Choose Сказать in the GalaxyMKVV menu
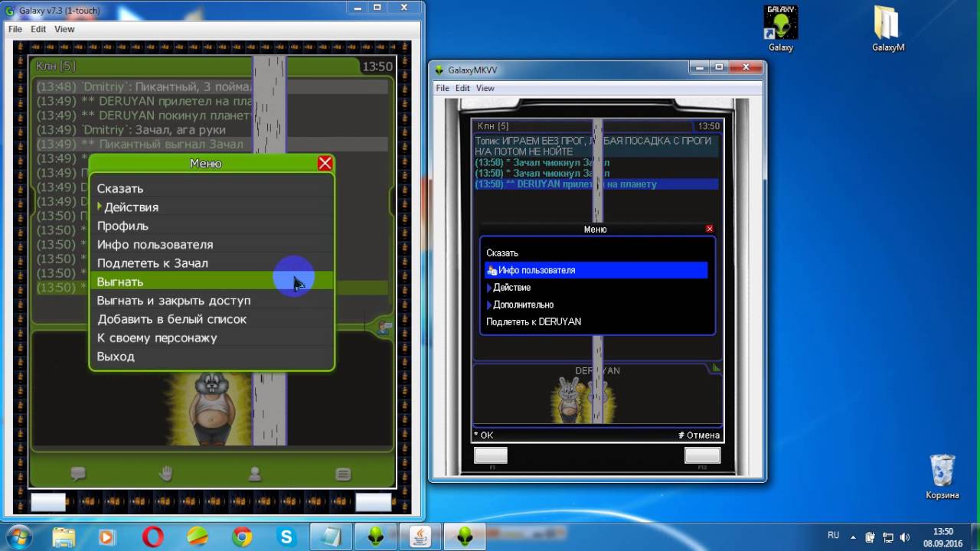 [596, 253]
